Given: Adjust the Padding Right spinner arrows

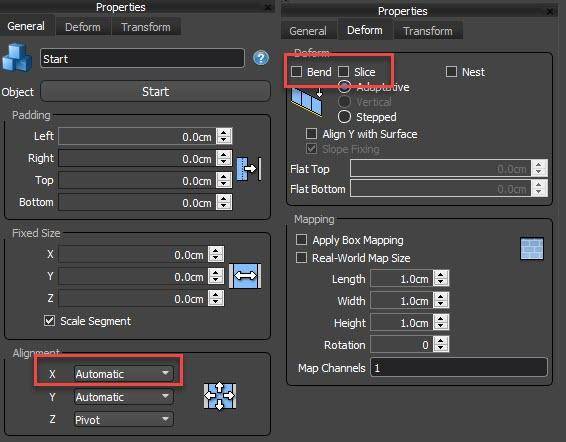Looking at the screenshot, I should tap(224, 158).
